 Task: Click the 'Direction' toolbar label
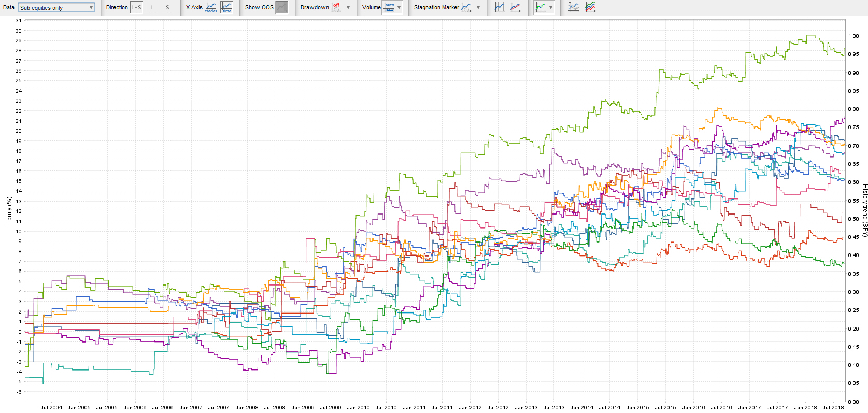tap(117, 7)
